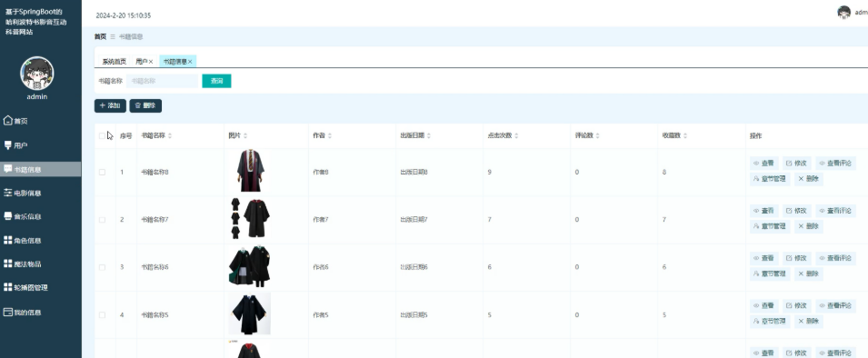Click 查看评论 for 书籍名称5

(835, 305)
